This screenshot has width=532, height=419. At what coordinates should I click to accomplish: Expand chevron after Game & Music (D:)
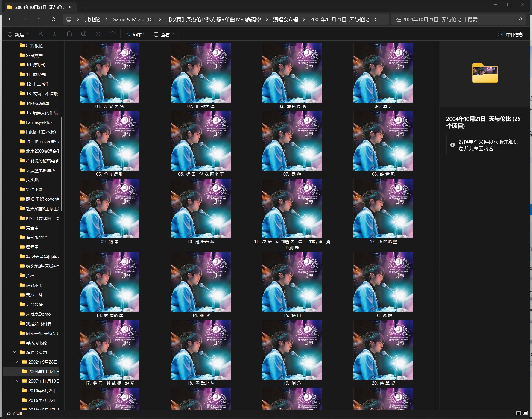(160, 19)
